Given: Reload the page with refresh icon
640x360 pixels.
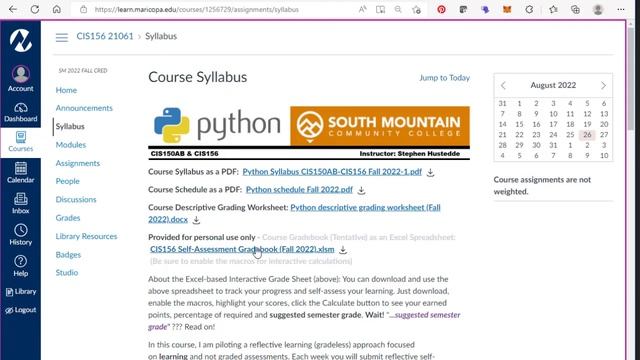Looking at the screenshot, I should click(x=35, y=9).
